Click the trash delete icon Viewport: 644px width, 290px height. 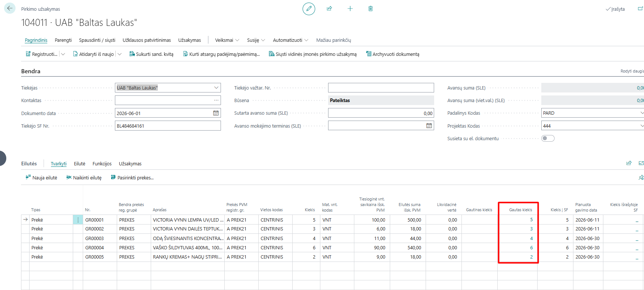(371, 9)
